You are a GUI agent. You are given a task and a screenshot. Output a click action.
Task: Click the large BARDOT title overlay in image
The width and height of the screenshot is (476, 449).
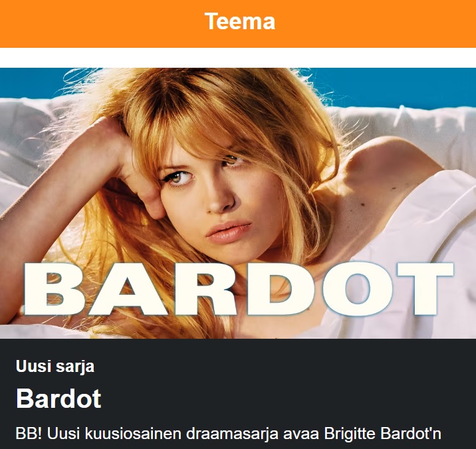[239, 289]
